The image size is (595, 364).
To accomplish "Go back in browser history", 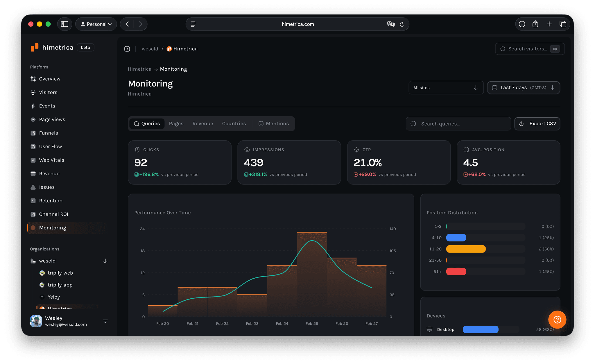I will (x=127, y=24).
